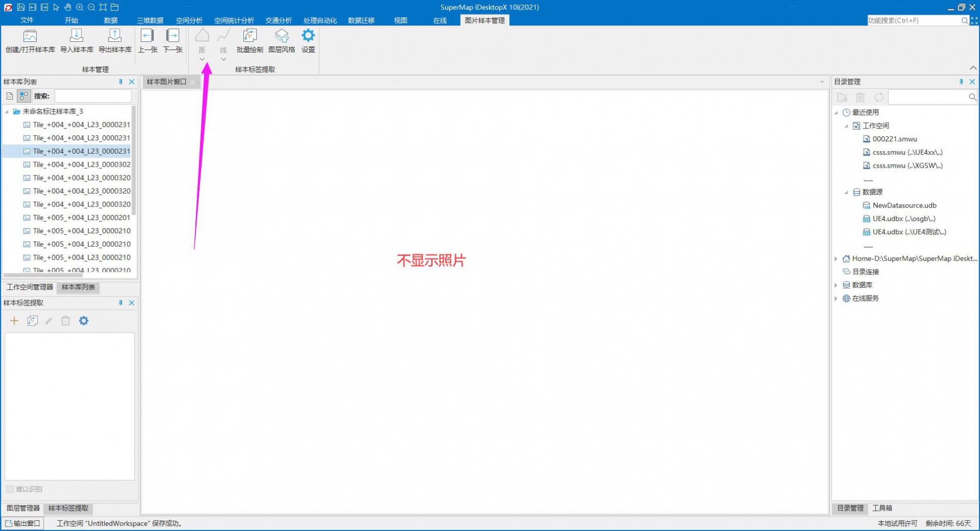980x531 pixels.
Task: Expand the Home-D:\SuperMap node
Action: [x=837, y=259]
